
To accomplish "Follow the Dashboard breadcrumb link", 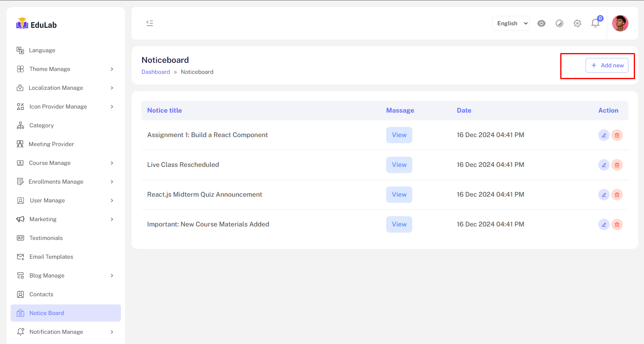I will tap(155, 72).
